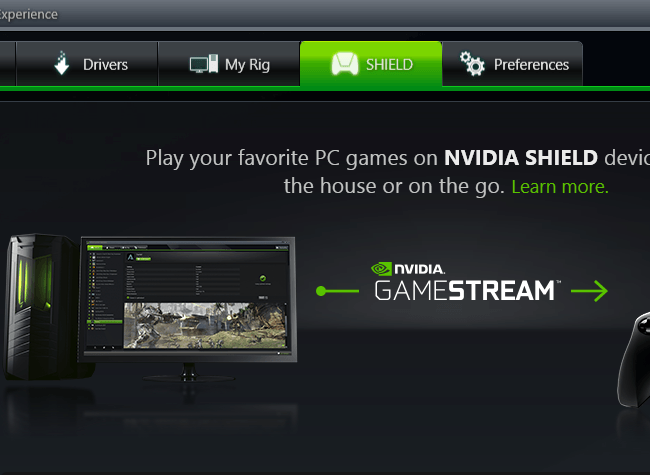Click the My Rig computer icon
Viewport: 650px width, 475px height.
204,64
